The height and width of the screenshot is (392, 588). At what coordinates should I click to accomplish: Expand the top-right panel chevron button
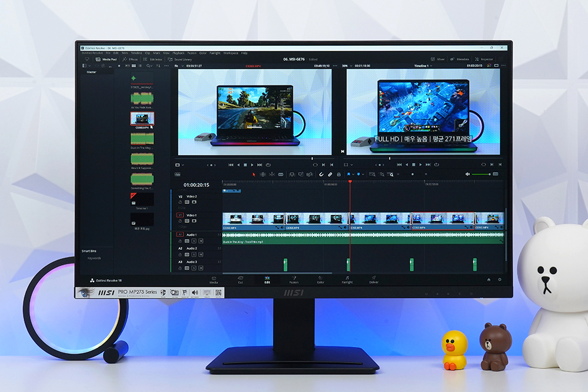pyautogui.click(x=500, y=59)
